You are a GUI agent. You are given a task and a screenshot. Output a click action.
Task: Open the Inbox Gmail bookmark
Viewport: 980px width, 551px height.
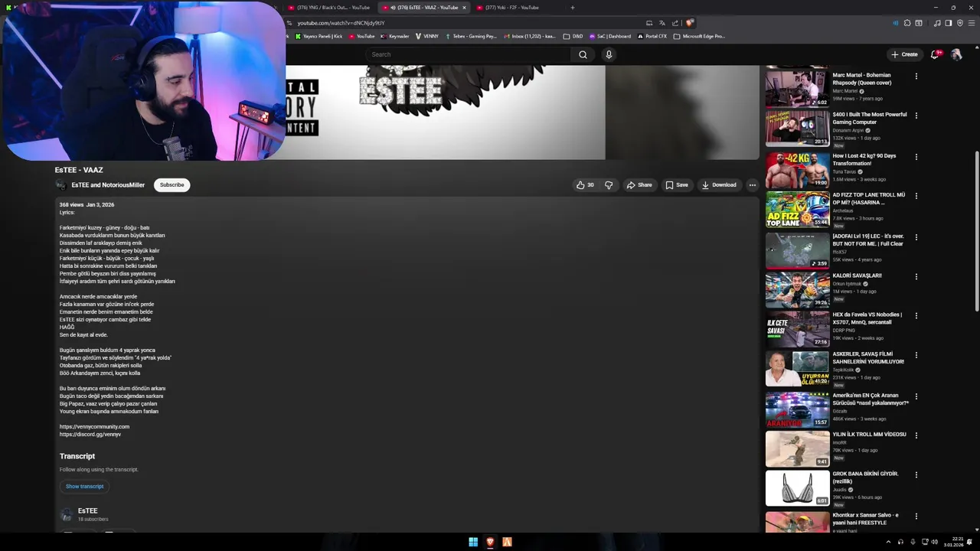[x=530, y=36]
